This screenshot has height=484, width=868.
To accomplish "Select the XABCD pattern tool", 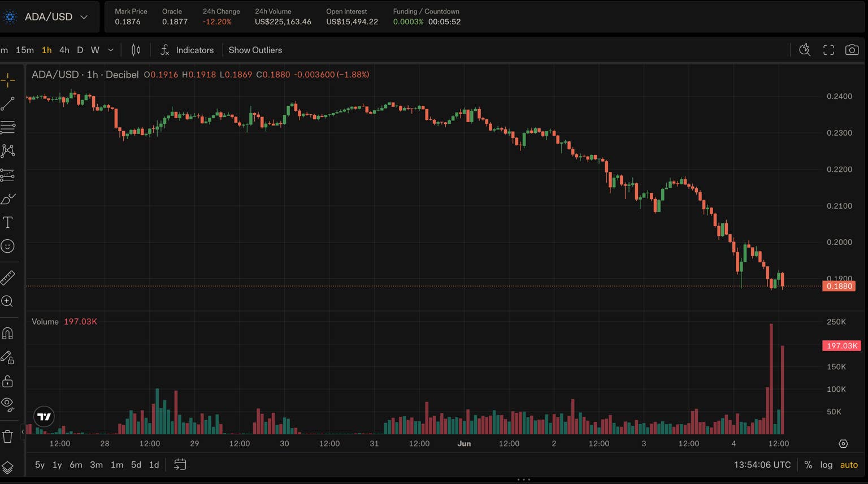I will pos(8,151).
